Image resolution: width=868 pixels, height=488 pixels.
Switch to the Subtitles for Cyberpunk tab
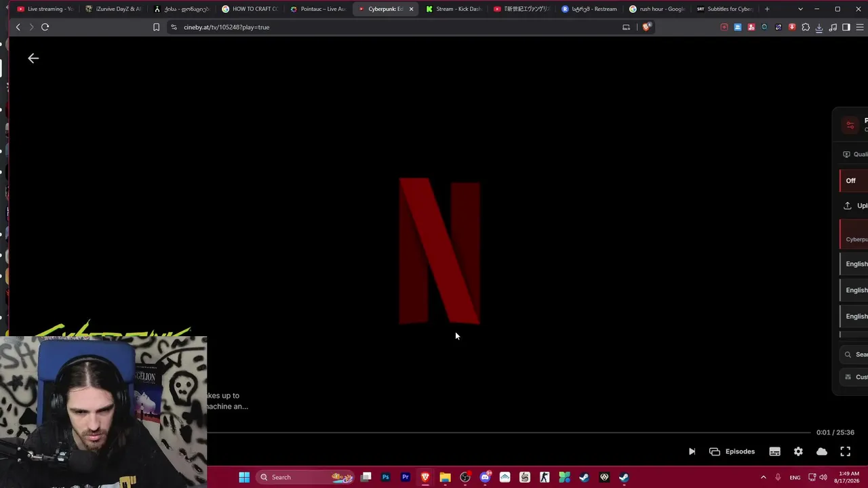[725, 9]
